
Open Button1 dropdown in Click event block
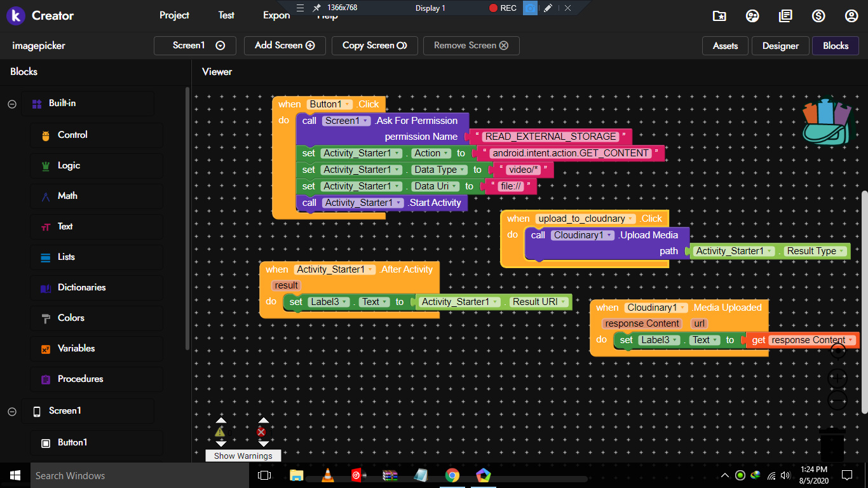(347, 104)
